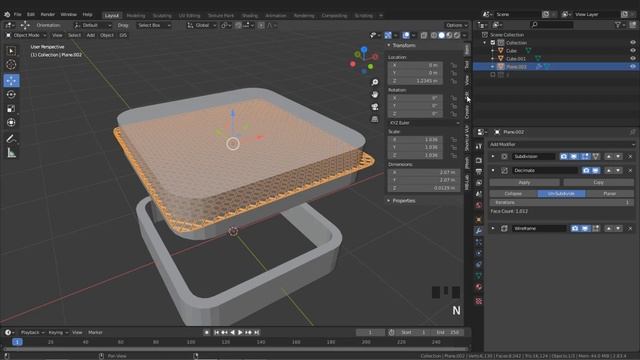Open the File menu
640x360 pixels.
pos(18,14)
